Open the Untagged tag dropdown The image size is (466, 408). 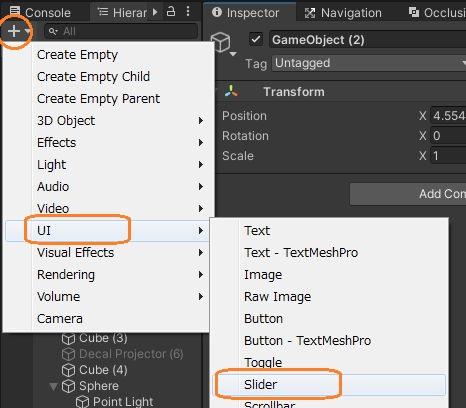(x=369, y=63)
